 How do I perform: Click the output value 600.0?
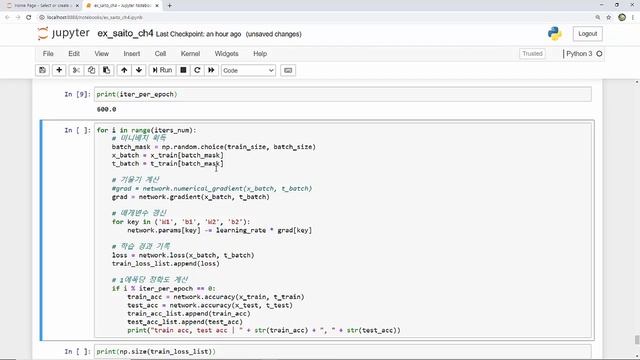[x=106, y=109]
